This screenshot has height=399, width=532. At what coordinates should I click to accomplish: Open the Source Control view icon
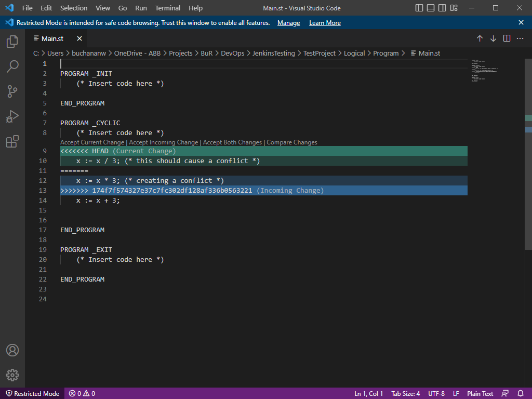pyautogui.click(x=12, y=91)
